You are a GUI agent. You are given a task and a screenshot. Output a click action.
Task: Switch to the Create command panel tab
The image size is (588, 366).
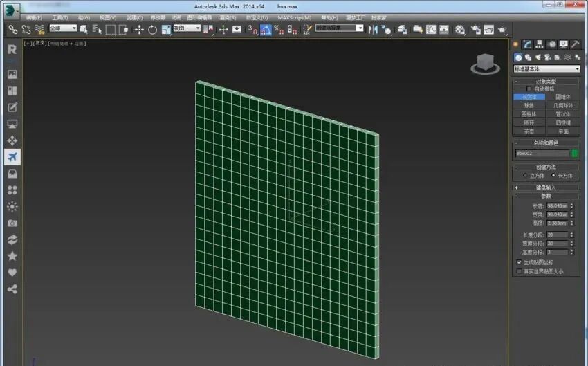[516, 44]
